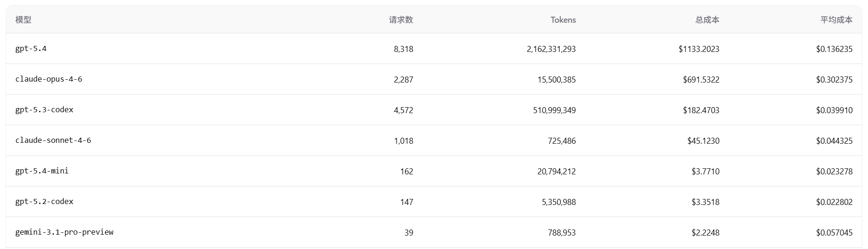Click the 模型 column header
The width and height of the screenshot is (868, 249).
[x=23, y=20]
